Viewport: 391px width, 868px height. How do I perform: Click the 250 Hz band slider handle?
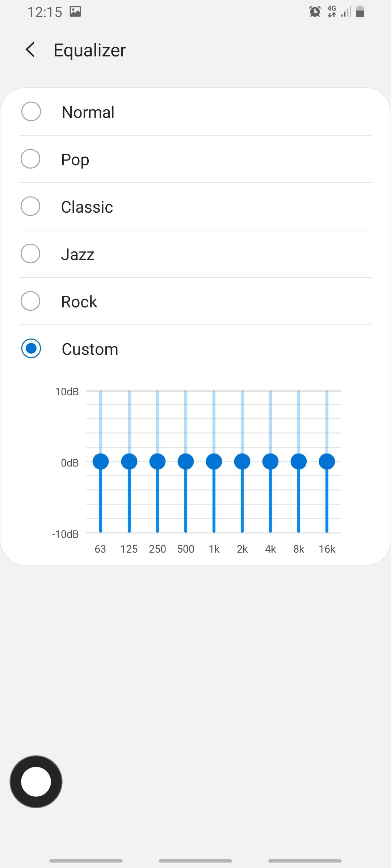[x=157, y=461]
